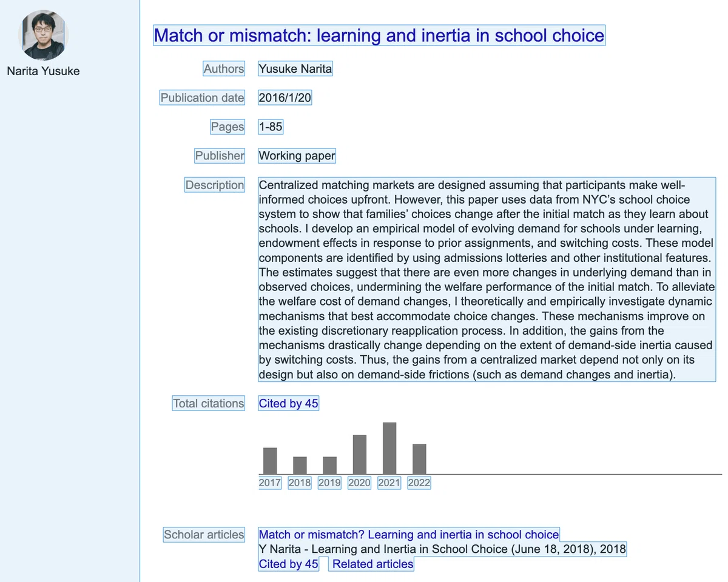Click the 2021 year label under chart
The image size is (728, 582).
(x=389, y=483)
